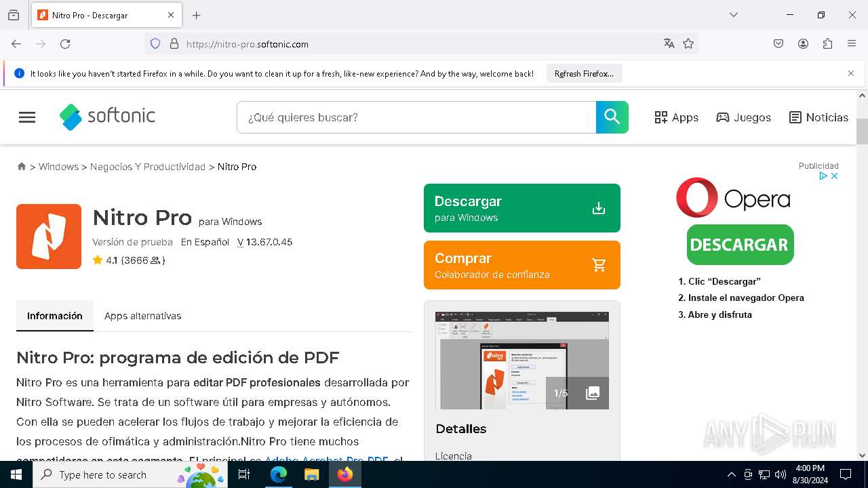The height and width of the screenshot is (488, 868).
Task: Click the orange Comprar button
Action: [522, 265]
